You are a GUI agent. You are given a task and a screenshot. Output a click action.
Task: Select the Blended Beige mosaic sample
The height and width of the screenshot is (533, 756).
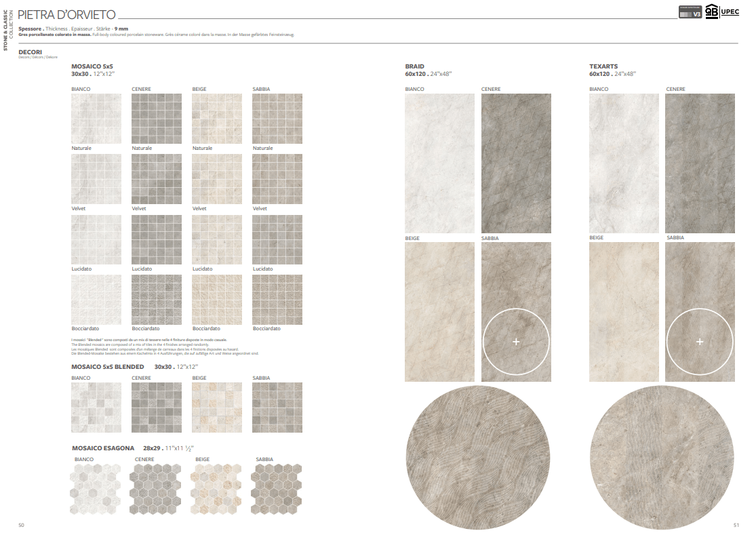pyautogui.click(x=217, y=408)
